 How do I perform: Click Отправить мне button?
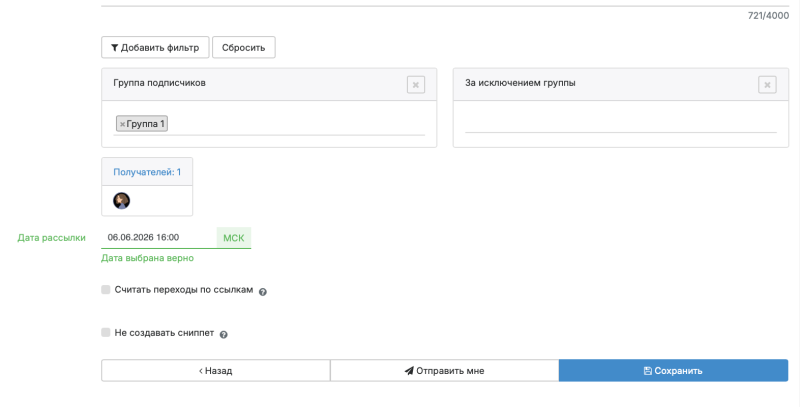444,370
